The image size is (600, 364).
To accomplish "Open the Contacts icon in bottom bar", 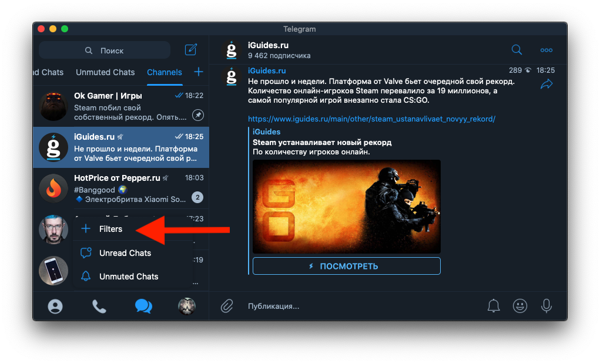I will (55, 306).
